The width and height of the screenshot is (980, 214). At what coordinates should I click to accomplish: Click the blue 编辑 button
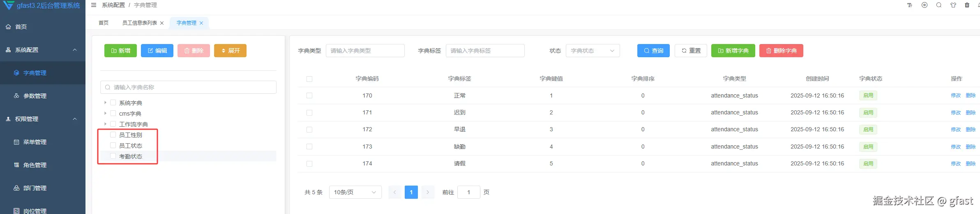tap(157, 51)
